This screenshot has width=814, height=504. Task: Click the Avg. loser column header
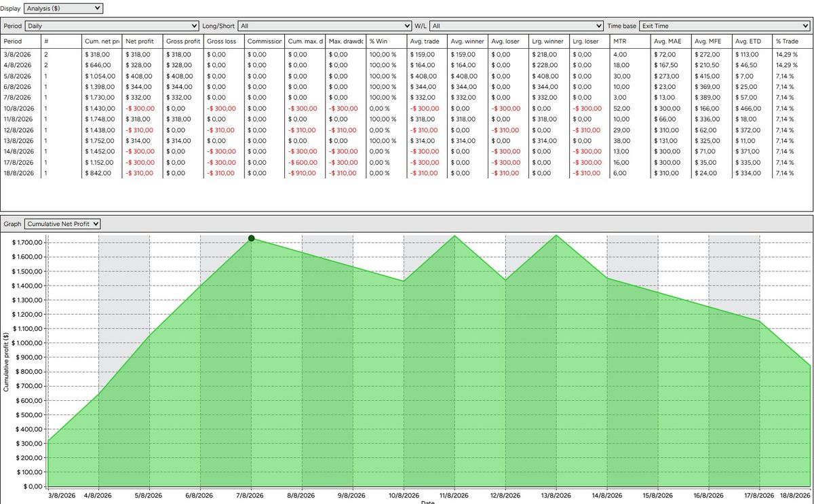(x=509, y=41)
